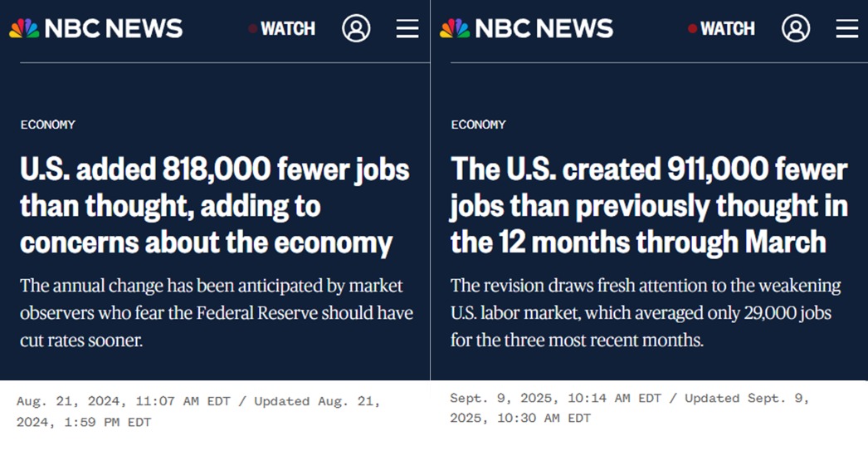Click the NBC NEWS wordmark above the 911,000 jobs article
This screenshot has height=451, width=868.
coord(544,28)
